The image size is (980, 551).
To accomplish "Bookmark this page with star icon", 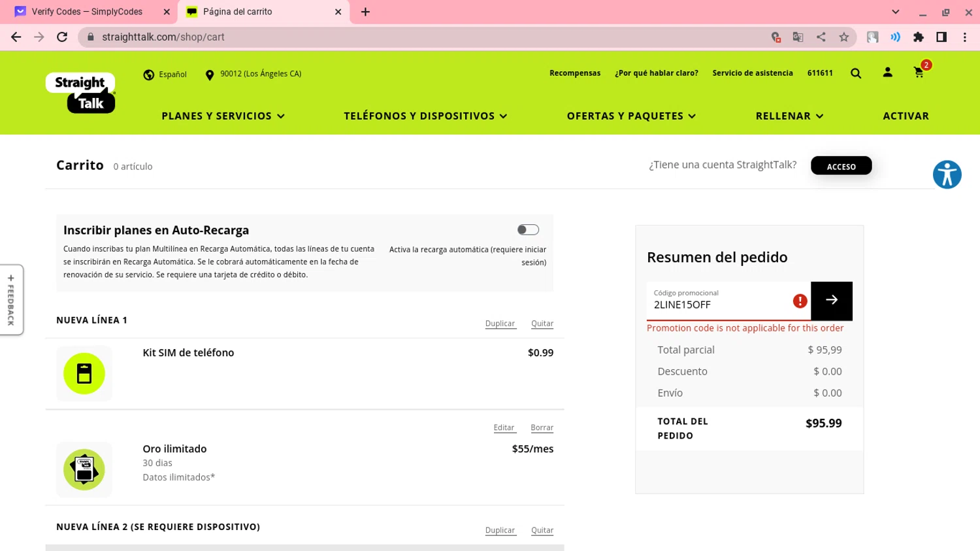I will [x=844, y=37].
